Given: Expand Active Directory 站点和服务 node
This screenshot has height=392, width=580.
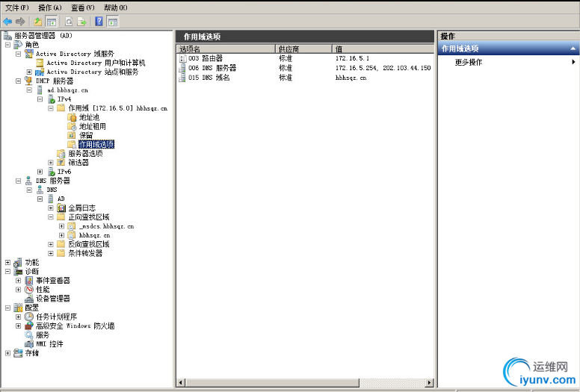Looking at the screenshot, I should (x=29, y=72).
